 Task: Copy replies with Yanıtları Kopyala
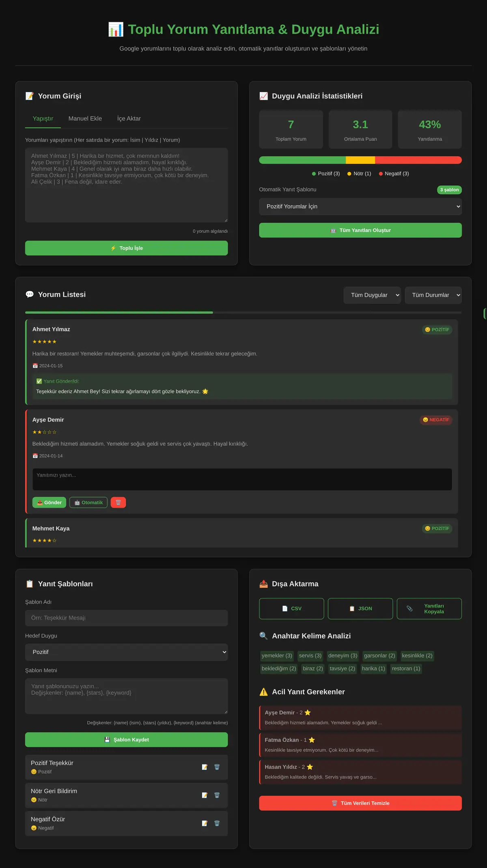coord(429,608)
